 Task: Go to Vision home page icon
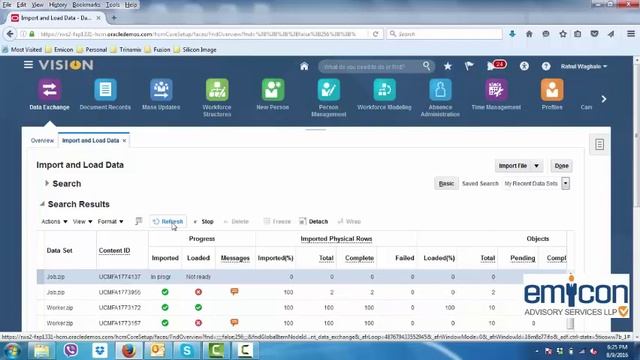pos(304,66)
